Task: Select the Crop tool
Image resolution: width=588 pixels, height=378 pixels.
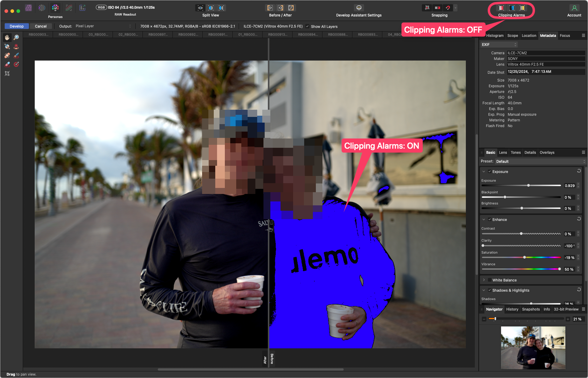Action: tap(7, 73)
